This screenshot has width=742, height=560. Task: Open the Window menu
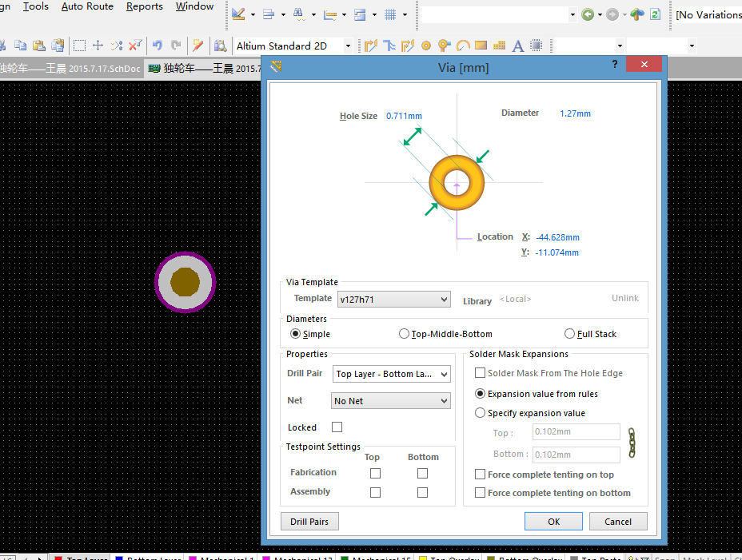(194, 6)
